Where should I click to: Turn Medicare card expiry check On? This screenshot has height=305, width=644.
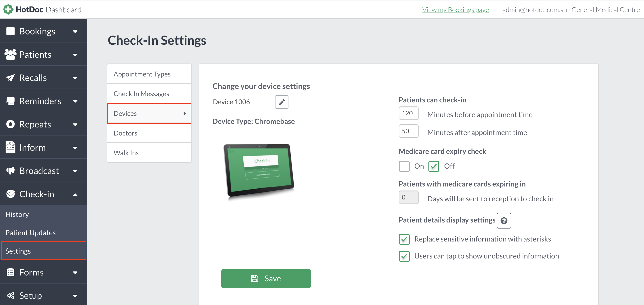click(x=404, y=166)
